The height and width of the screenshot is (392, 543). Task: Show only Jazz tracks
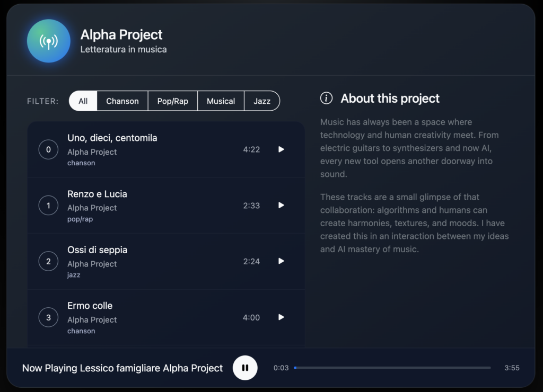262,101
